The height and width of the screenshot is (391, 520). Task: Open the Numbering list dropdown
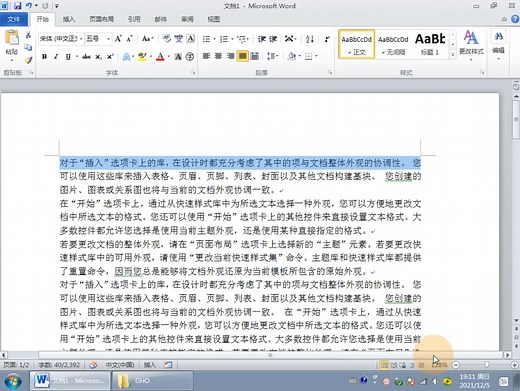[232, 39]
